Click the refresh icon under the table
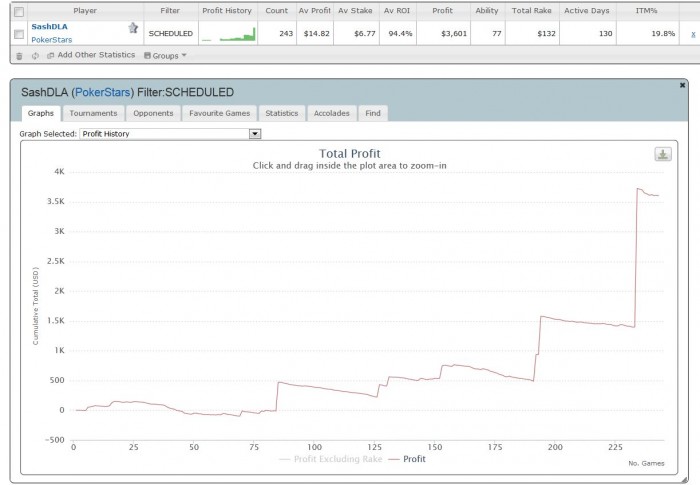Screen dimensions: 700x485 click(35, 56)
